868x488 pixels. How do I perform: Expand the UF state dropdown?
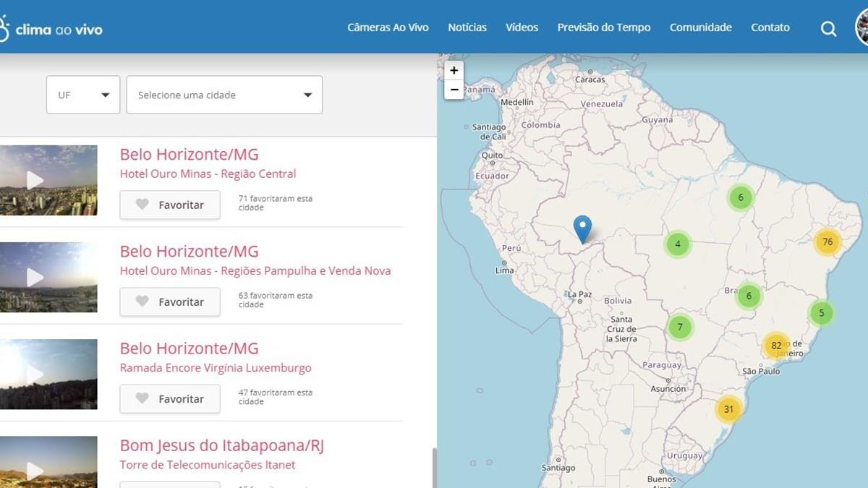(83, 95)
